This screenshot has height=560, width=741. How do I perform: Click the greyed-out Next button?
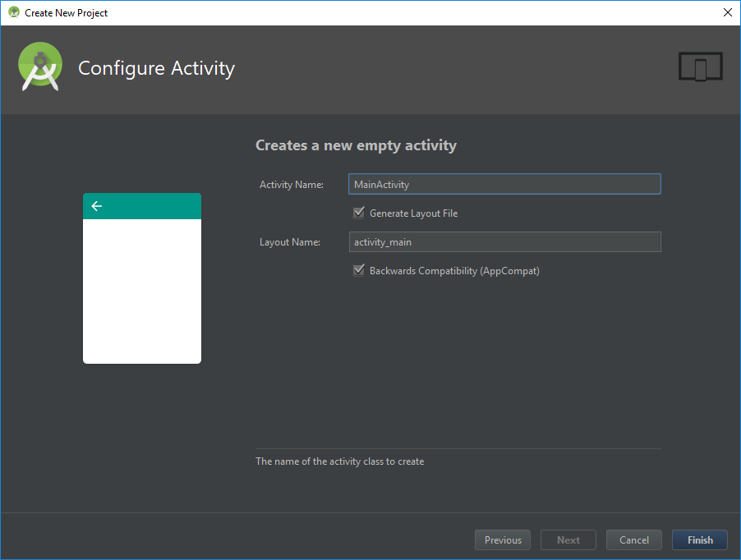tap(568, 539)
